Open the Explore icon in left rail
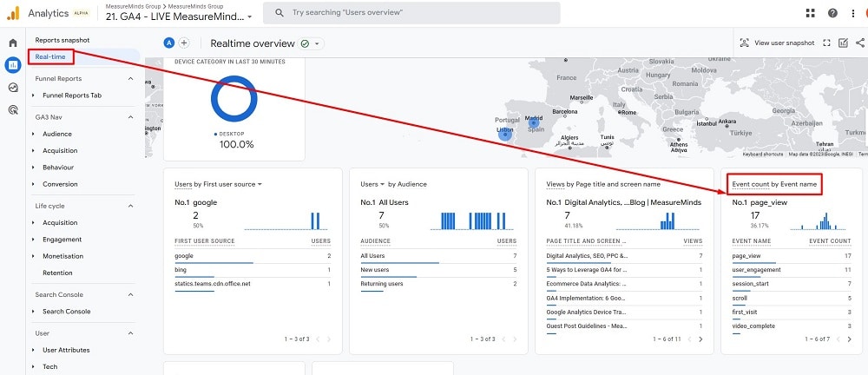The height and width of the screenshot is (375, 868). coord(13,88)
